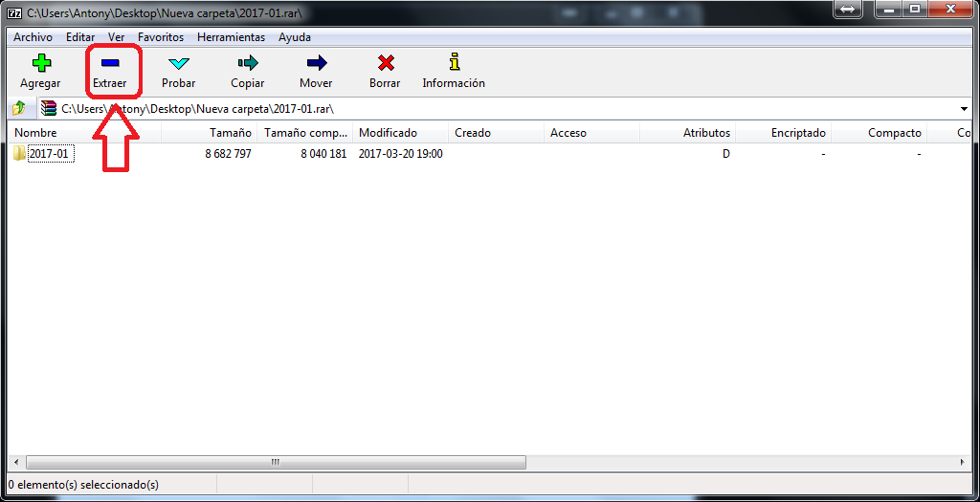Test archive with Probar icon
The height and width of the screenshot is (502, 980).
pyautogui.click(x=179, y=63)
